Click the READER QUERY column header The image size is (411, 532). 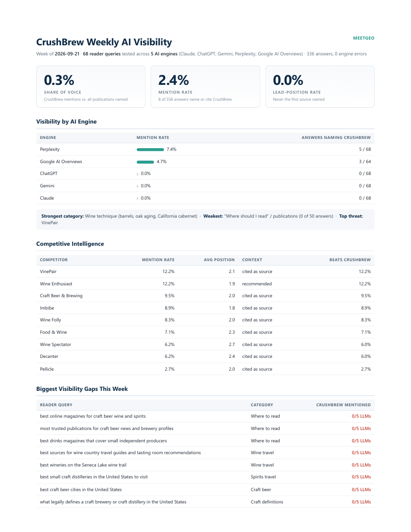coord(56,405)
